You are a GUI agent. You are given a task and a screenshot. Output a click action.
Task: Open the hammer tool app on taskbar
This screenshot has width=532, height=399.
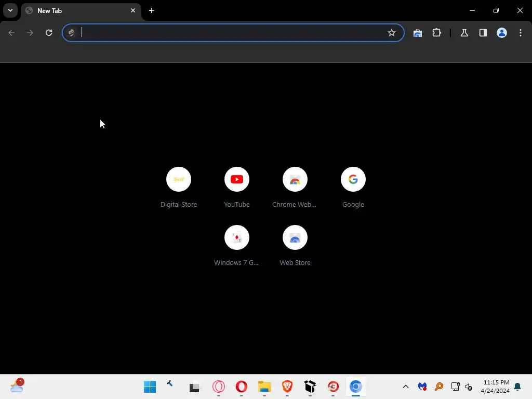170,384
